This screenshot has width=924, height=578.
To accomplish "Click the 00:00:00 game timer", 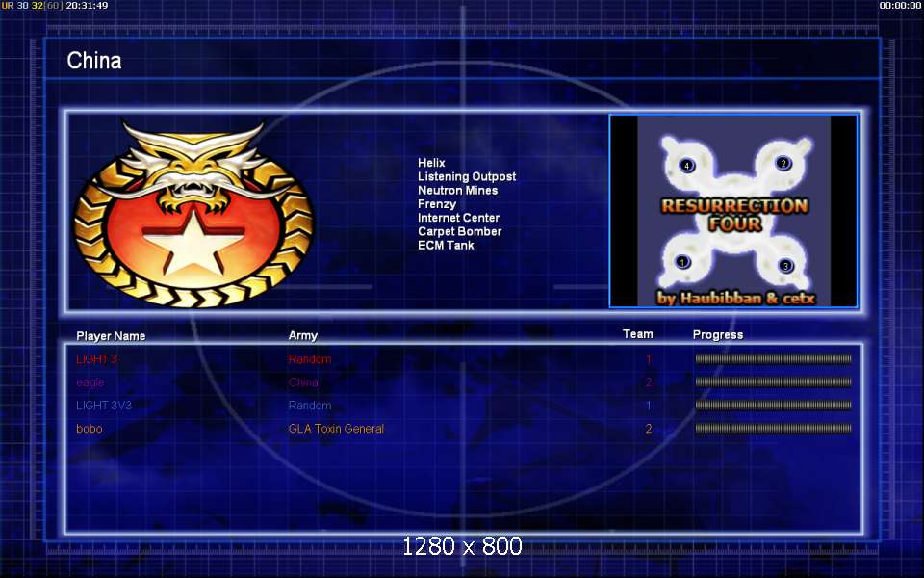I will click(900, 6).
